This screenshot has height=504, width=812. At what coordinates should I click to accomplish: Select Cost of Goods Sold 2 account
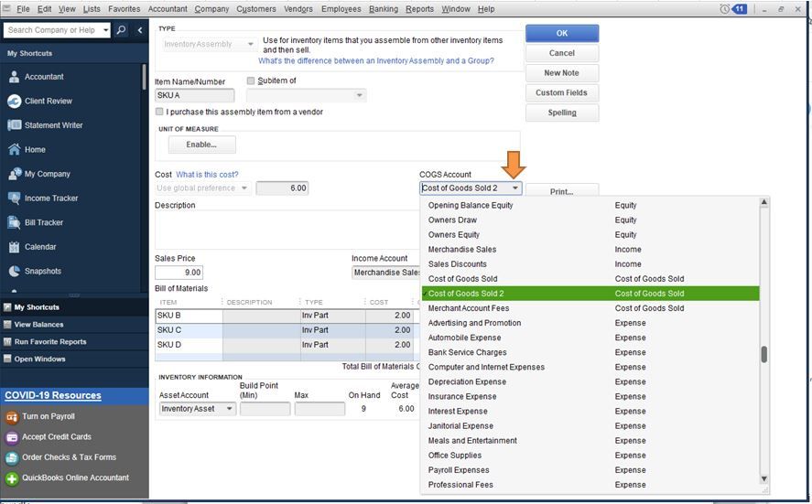tap(590, 294)
